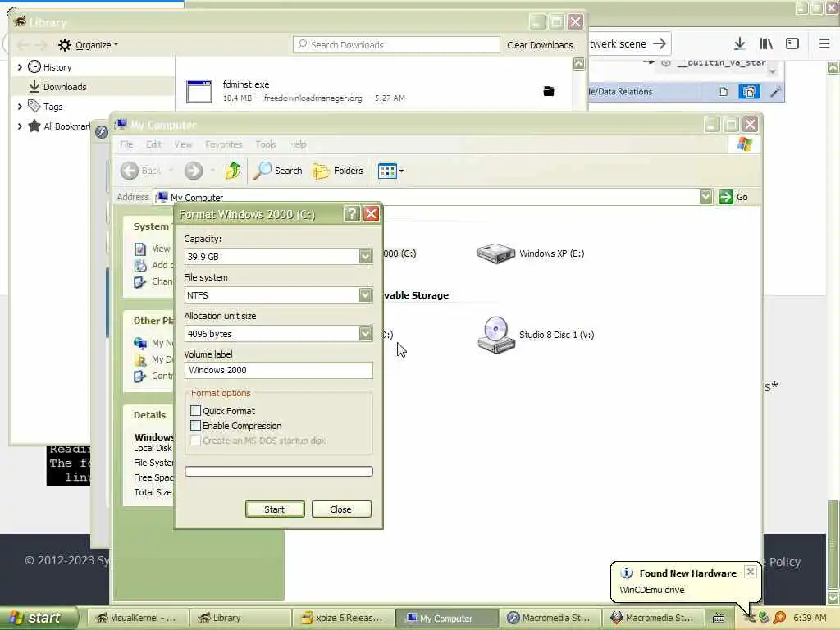Image resolution: width=840 pixels, height=630 pixels.
Task: Switch to first Macromedia St... taskbar item
Action: coord(550,619)
